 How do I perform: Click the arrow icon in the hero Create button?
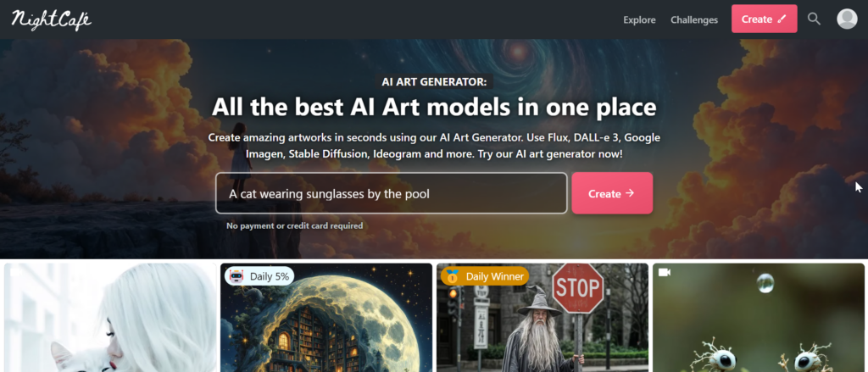(x=630, y=193)
